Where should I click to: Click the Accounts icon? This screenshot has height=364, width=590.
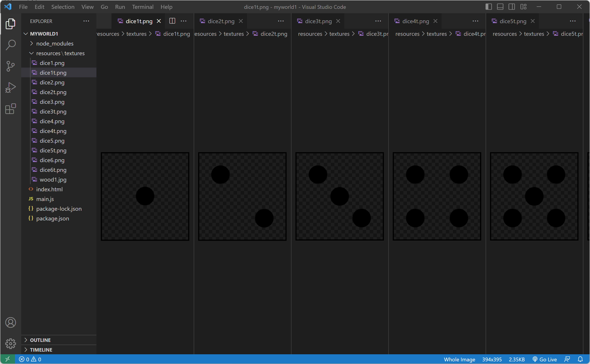[11, 322]
